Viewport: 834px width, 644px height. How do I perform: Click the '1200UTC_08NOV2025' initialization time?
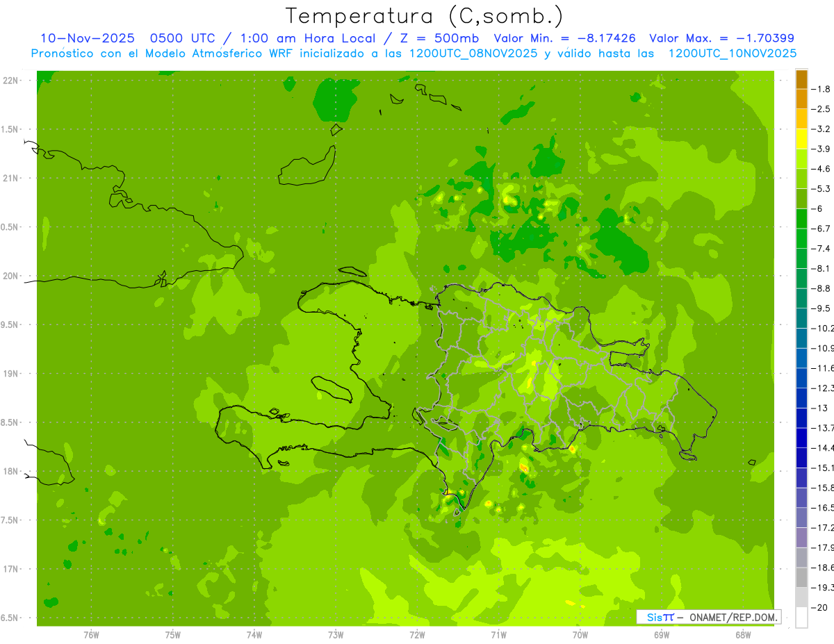[x=473, y=53]
